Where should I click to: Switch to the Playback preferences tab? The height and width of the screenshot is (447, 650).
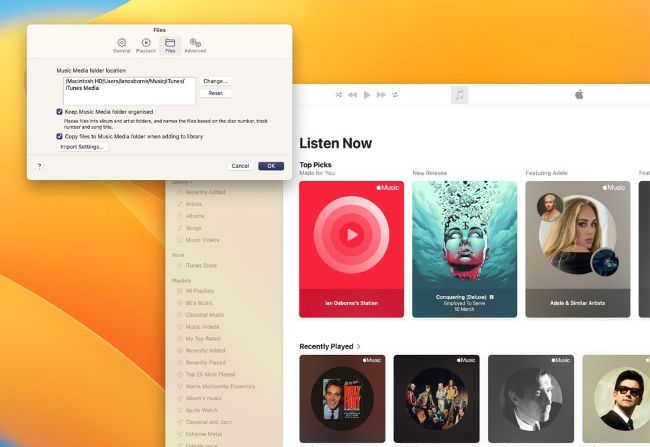146,46
